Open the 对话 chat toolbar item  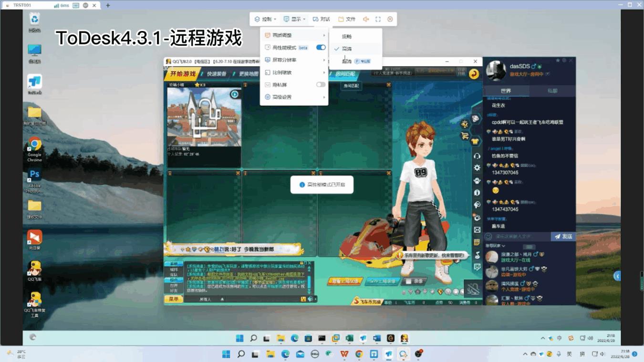point(321,19)
